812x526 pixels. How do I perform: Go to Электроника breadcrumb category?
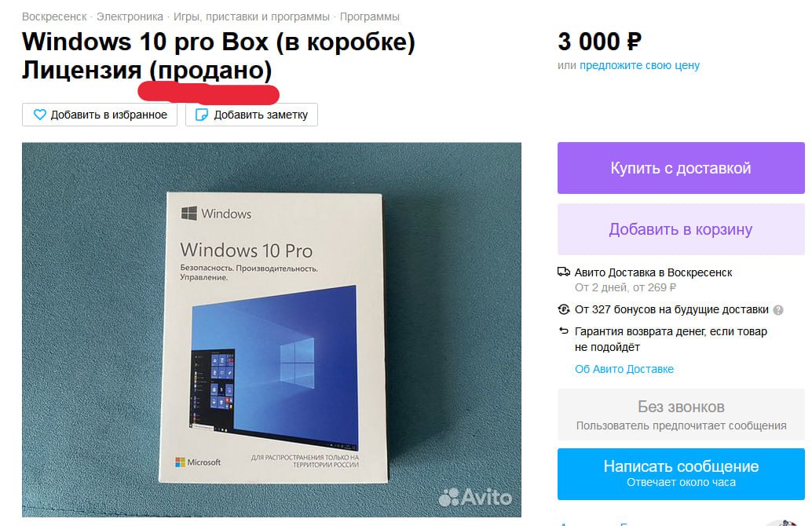[130, 16]
